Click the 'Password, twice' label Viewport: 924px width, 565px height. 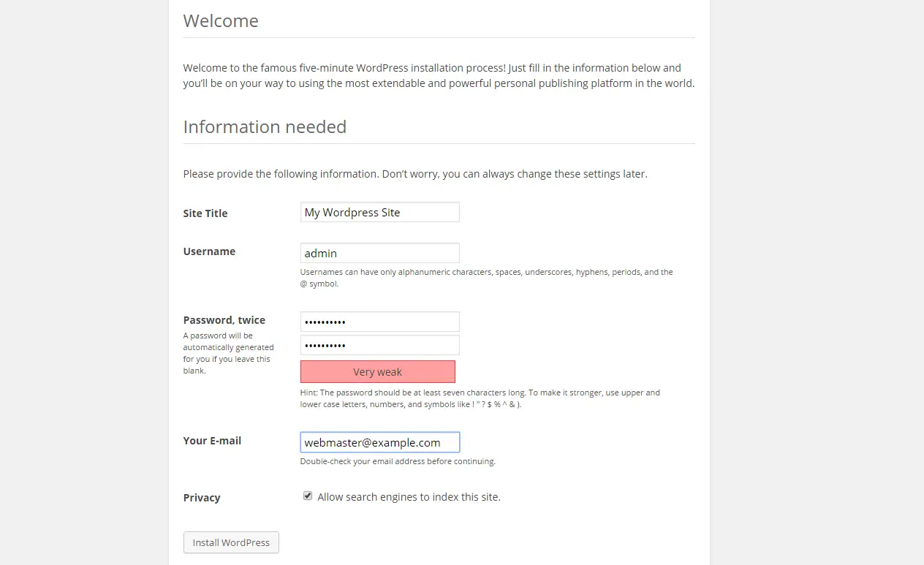pos(224,320)
